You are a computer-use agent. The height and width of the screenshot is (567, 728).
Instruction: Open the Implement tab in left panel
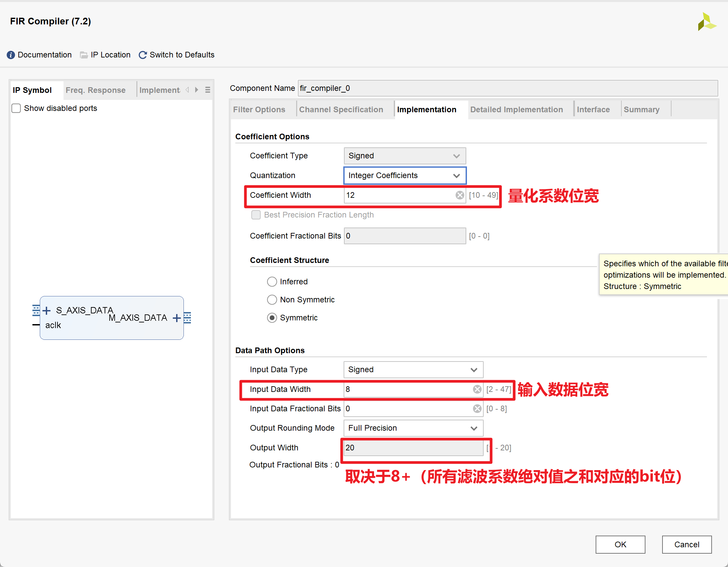(160, 90)
